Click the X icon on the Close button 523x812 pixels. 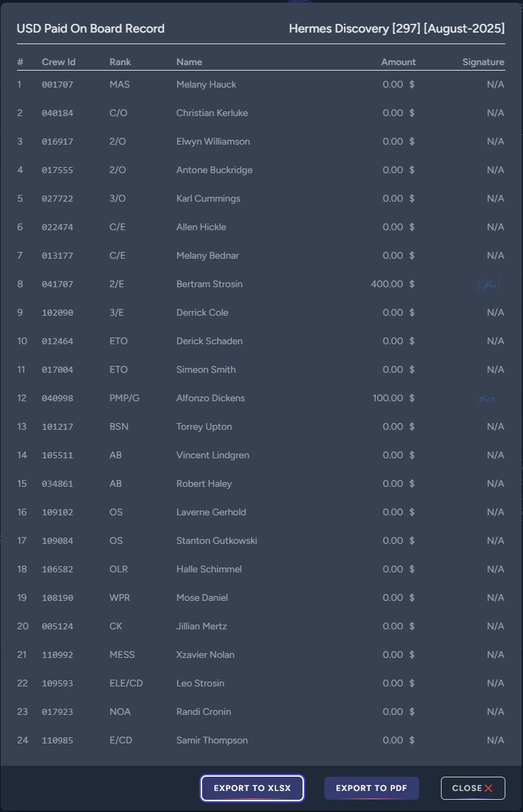(x=490, y=788)
